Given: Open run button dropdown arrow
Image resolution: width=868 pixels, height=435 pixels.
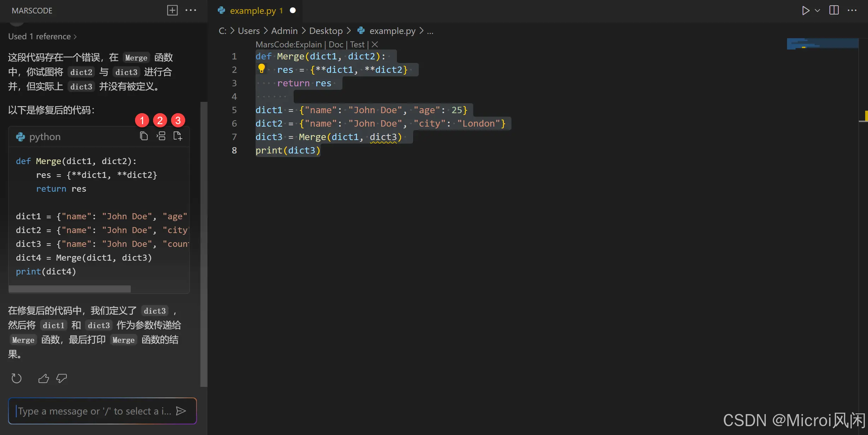Looking at the screenshot, I should (x=817, y=11).
